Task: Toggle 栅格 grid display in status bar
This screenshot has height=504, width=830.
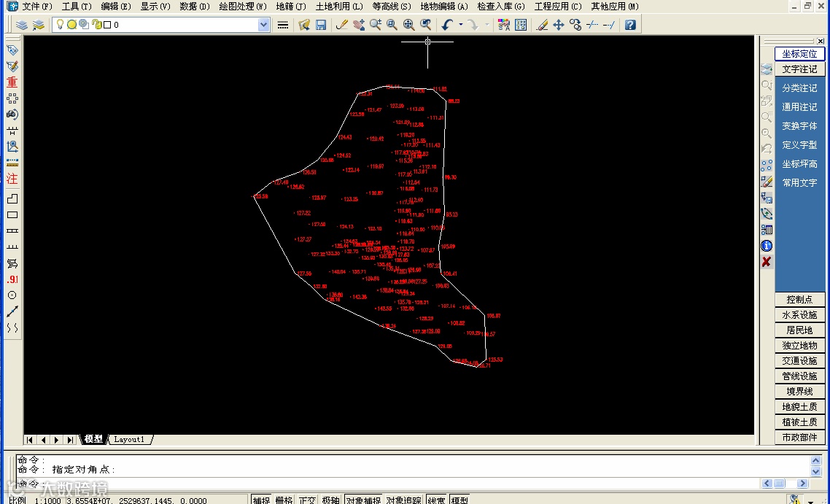Action: pos(284,500)
